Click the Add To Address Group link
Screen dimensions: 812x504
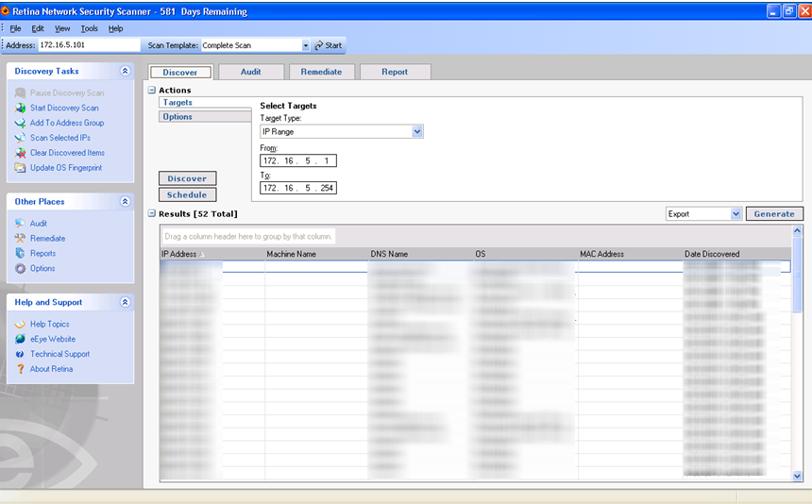(x=67, y=123)
